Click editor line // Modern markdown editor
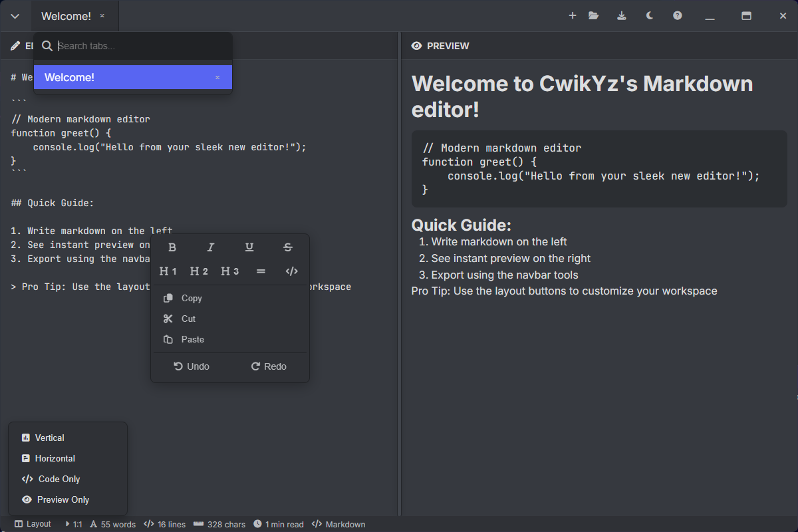798x532 pixels. (80, 120)
